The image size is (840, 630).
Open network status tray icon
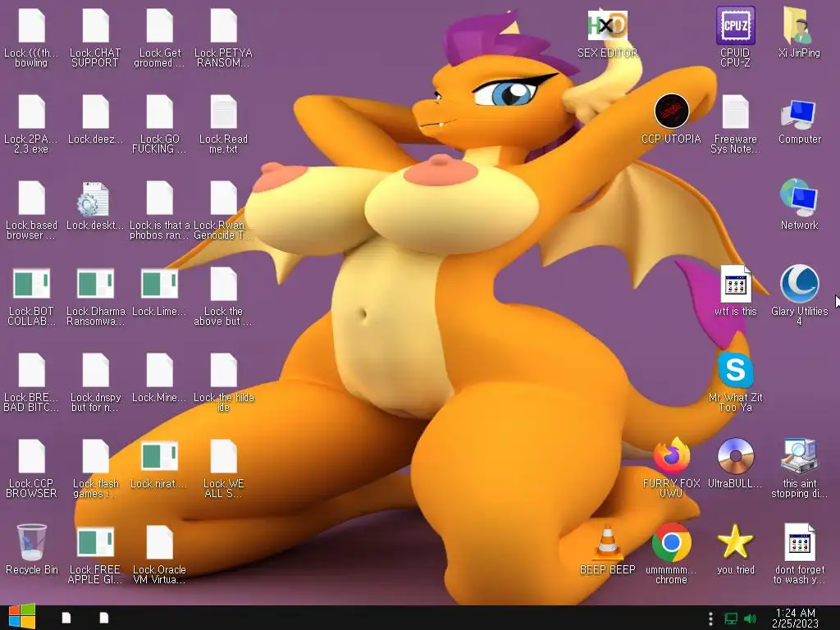[731, 619]
